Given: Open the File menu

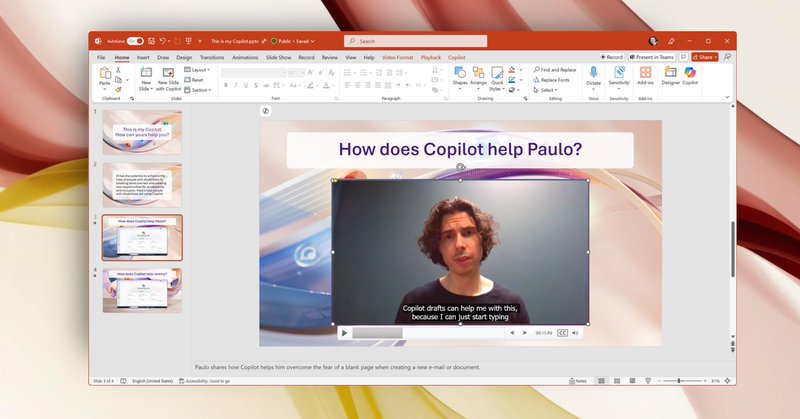Looking at the screenshot, I should 101,58.
